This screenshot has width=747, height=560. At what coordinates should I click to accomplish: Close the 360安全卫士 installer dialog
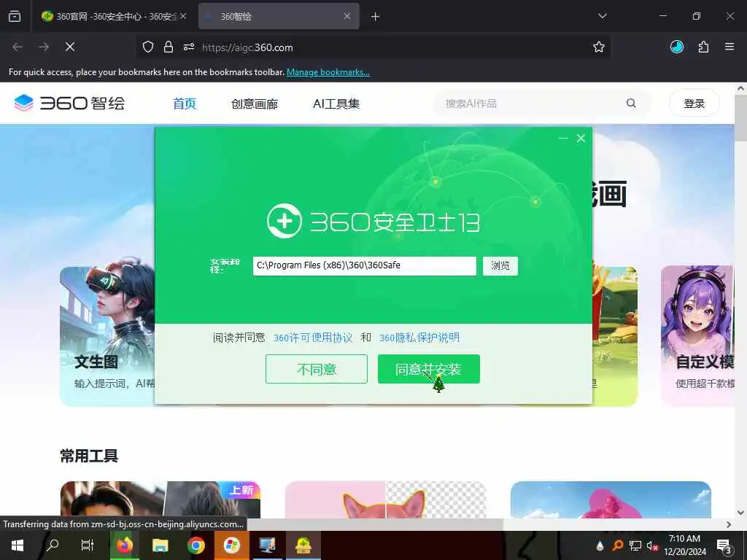(581, 138)
